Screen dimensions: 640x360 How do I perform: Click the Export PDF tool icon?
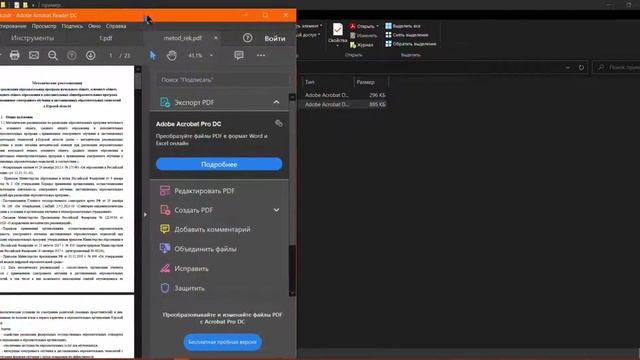(165, 102)
